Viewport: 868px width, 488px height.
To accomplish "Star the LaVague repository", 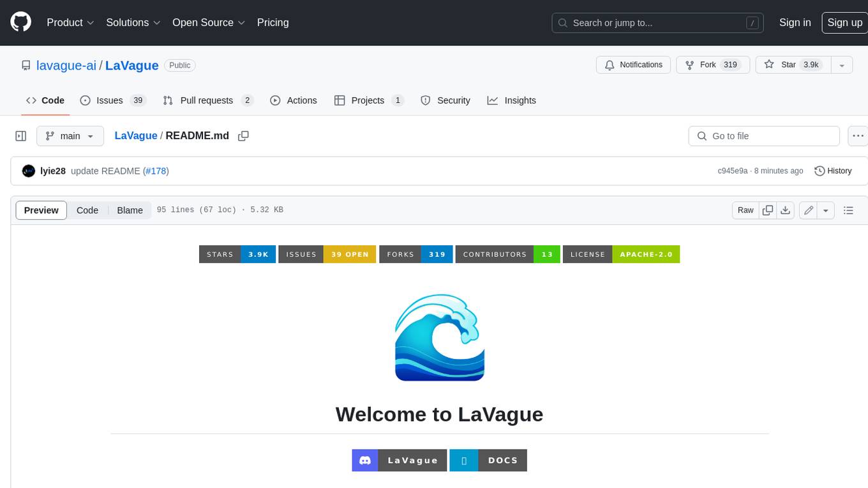I will tap(793, 65).
